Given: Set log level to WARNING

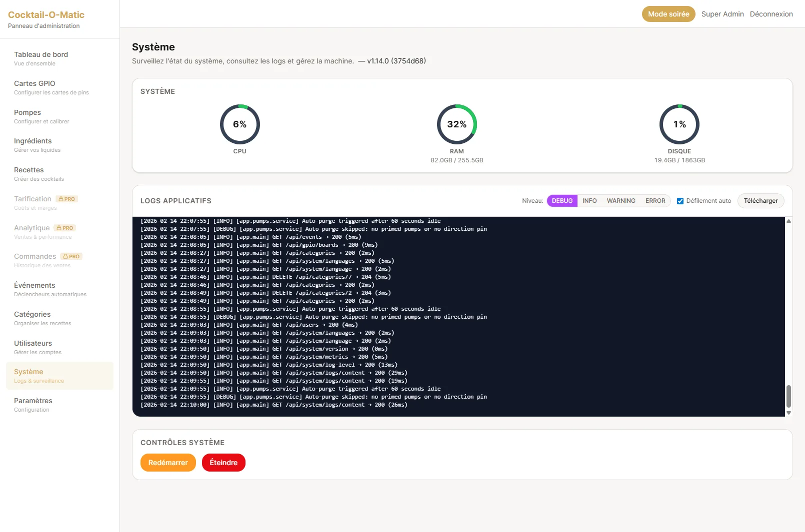Looking at the screenshot, I should coord(621,201).
